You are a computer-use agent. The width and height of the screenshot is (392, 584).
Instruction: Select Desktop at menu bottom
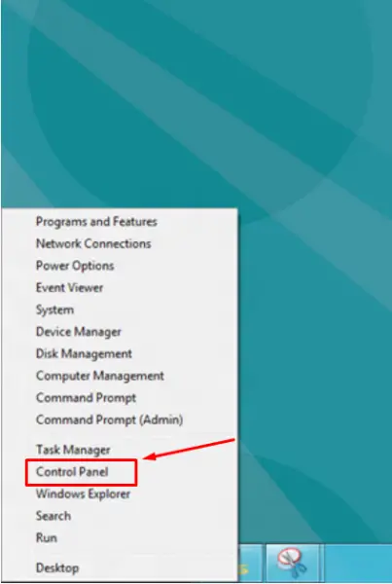click(57, 568)
